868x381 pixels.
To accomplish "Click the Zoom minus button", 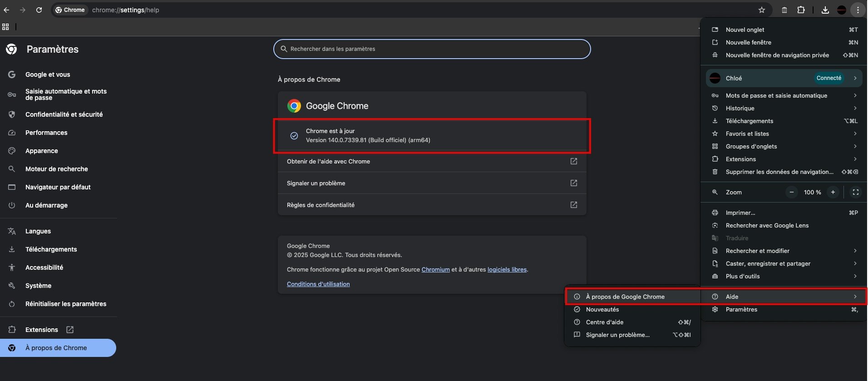I will pyautogui.click(x=792, y=192).
